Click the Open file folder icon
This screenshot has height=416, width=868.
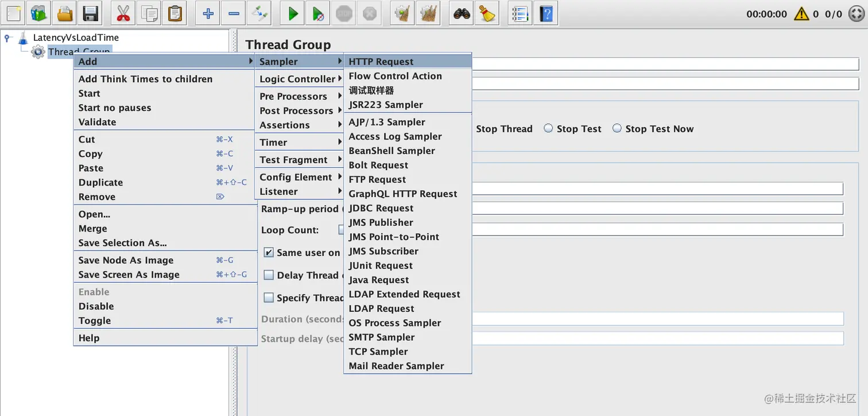[x=65, y=13]
